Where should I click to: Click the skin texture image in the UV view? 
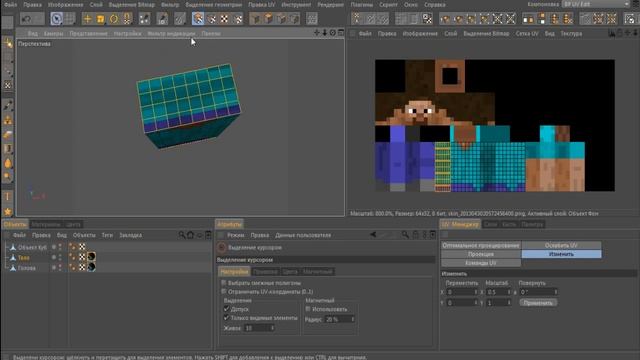point(495,125)
